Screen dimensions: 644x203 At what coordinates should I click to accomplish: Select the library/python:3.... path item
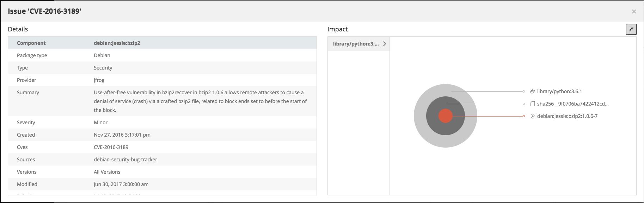click(356, 44)
